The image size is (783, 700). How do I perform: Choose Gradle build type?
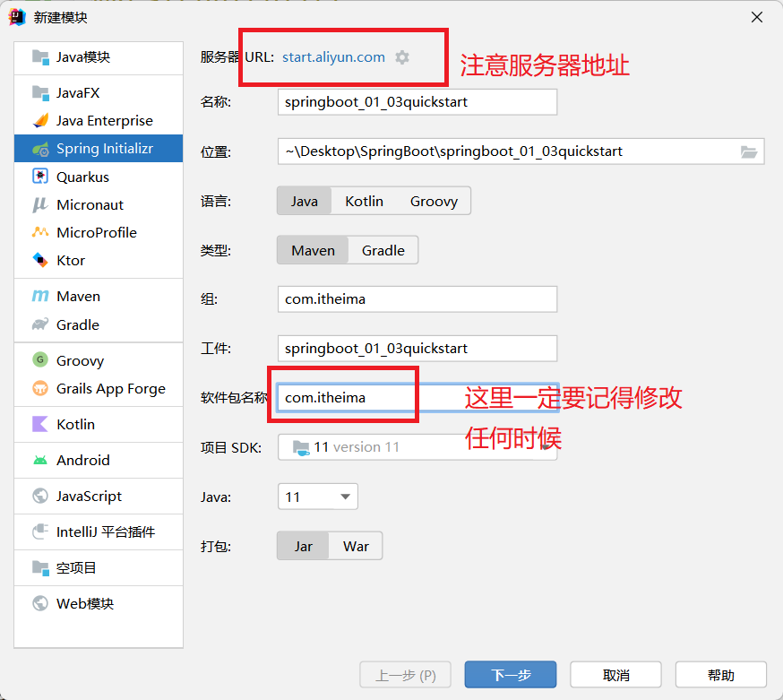coord(383,250)
